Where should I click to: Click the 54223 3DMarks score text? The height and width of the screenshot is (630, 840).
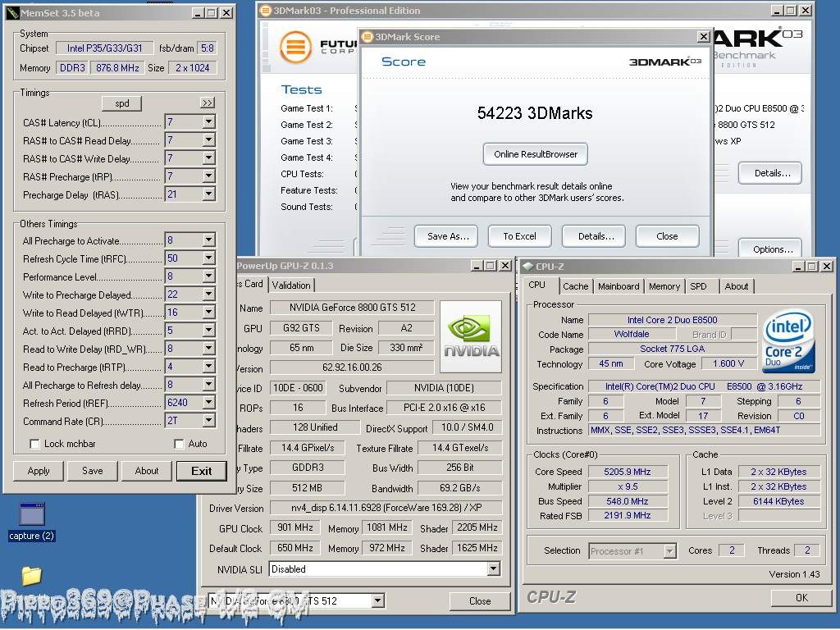tap(535, 113)
